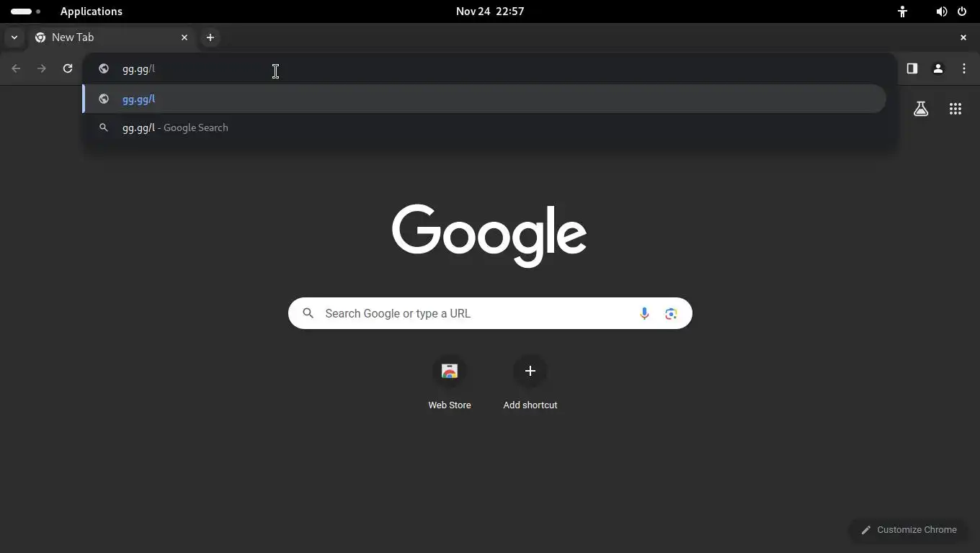Image resolution: width=980 pixels, height=553 pixels.
Task: Start voice search with microphone icon
Action: (644, 313)
